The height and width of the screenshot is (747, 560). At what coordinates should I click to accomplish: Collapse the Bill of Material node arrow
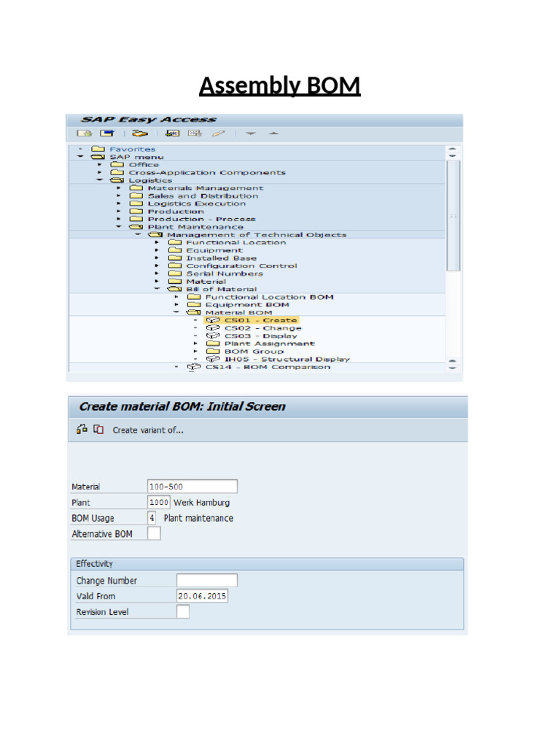pyautogui.click(x=157, y=289)
